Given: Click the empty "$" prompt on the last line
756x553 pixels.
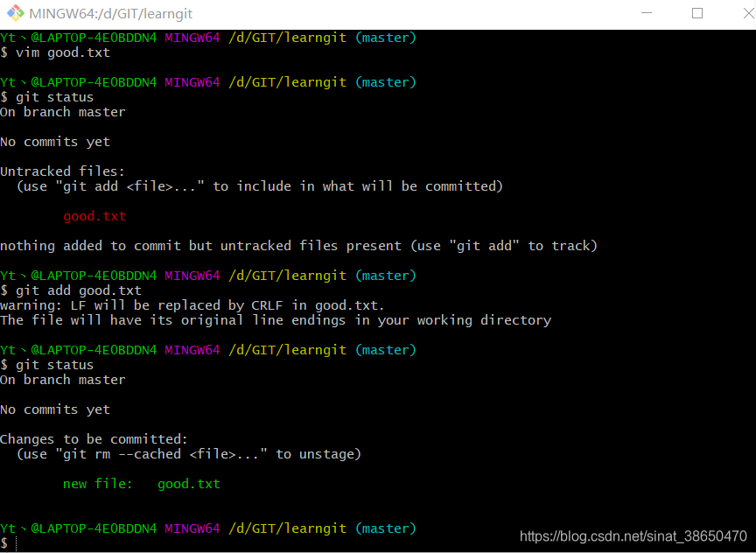Looking at the screenshot, I should click(x=4, y=543).
